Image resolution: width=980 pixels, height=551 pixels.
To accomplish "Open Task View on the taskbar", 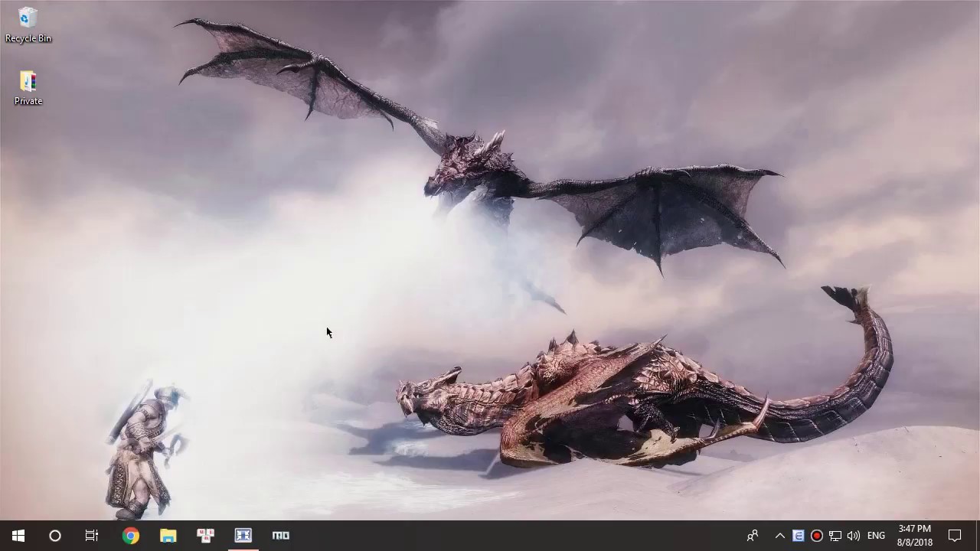I will coord(92,536).
